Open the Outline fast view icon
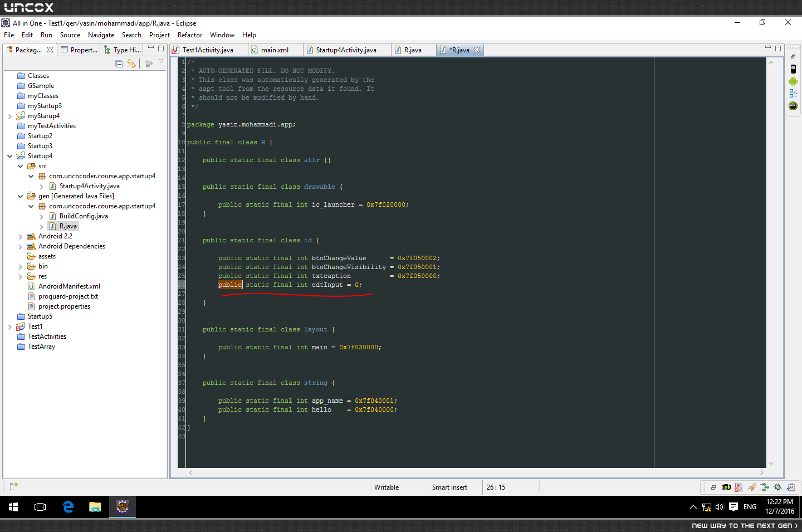Viewport: 802px width, 532px height. click(793, 94)
